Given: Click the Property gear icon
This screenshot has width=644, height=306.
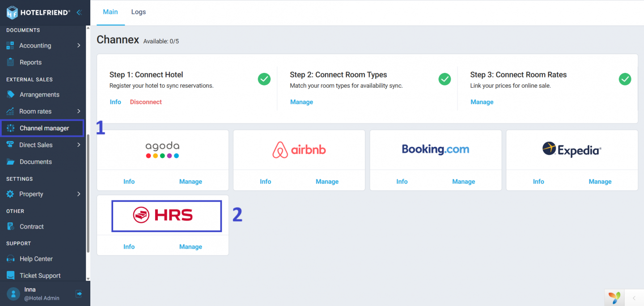Looking at the screenshot, I should click(x=10, y=194).
